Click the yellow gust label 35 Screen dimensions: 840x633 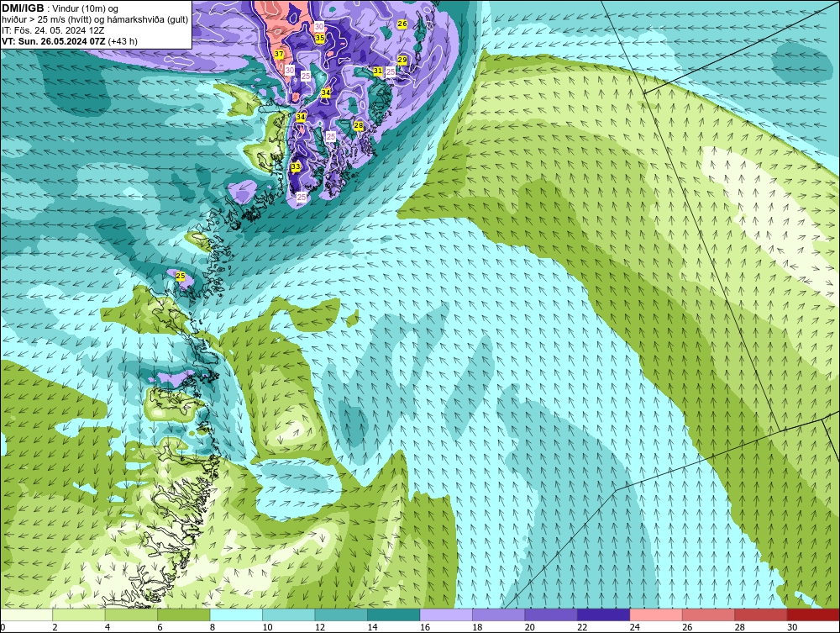click(320, 38)
